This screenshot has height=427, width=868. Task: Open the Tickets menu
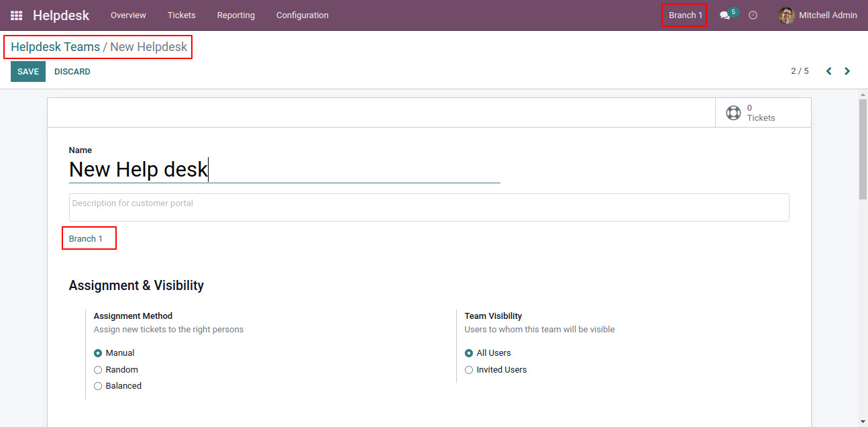click(x=182, y=15)
